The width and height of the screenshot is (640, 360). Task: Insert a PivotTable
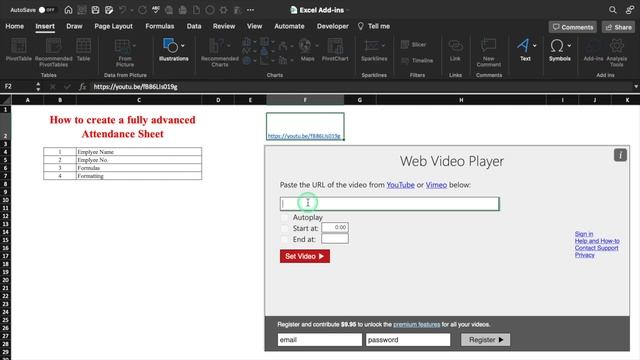point(19,50)
